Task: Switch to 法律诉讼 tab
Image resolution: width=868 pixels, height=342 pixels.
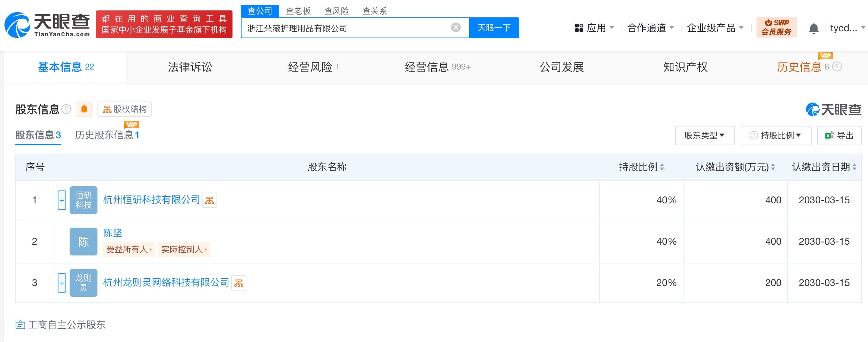Action: coord(190,67)
